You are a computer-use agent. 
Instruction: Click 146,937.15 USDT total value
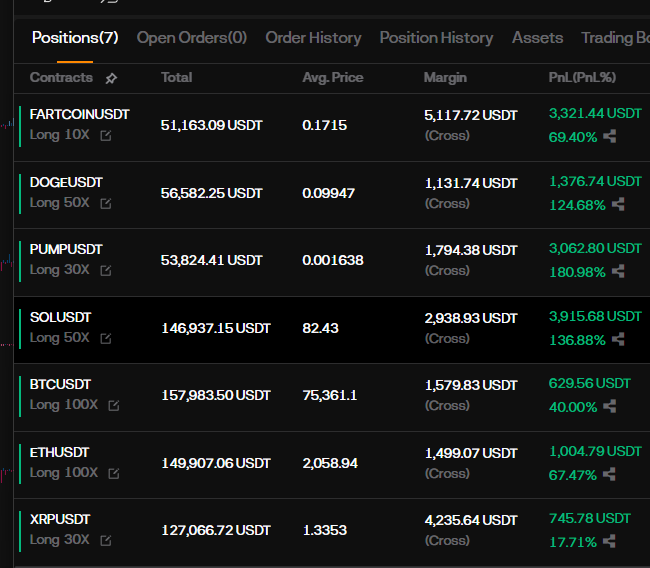point(216,328)
